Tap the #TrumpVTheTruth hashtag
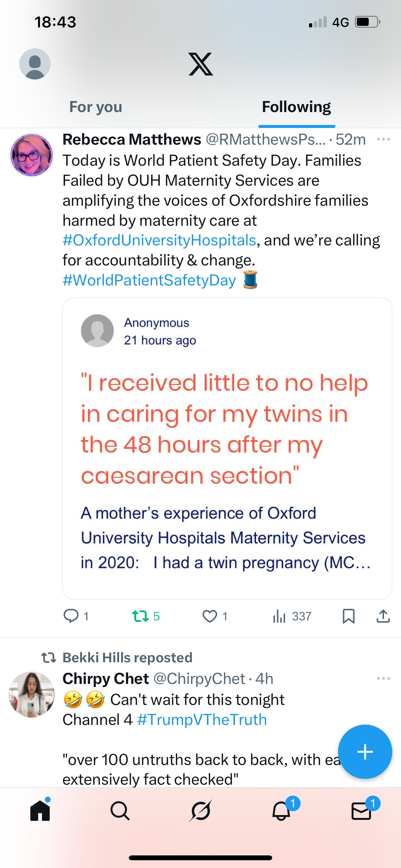 click(x=202, y=720)
